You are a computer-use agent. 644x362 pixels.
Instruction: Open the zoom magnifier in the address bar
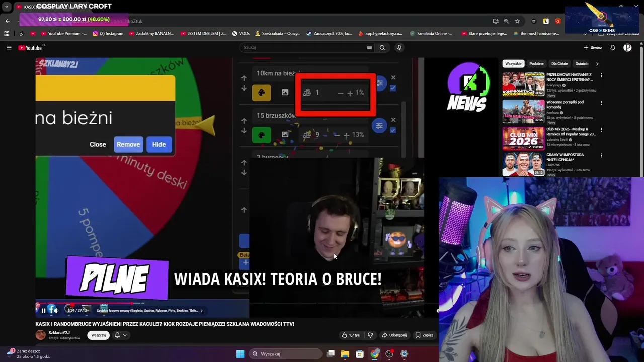[x=506, y=21]
